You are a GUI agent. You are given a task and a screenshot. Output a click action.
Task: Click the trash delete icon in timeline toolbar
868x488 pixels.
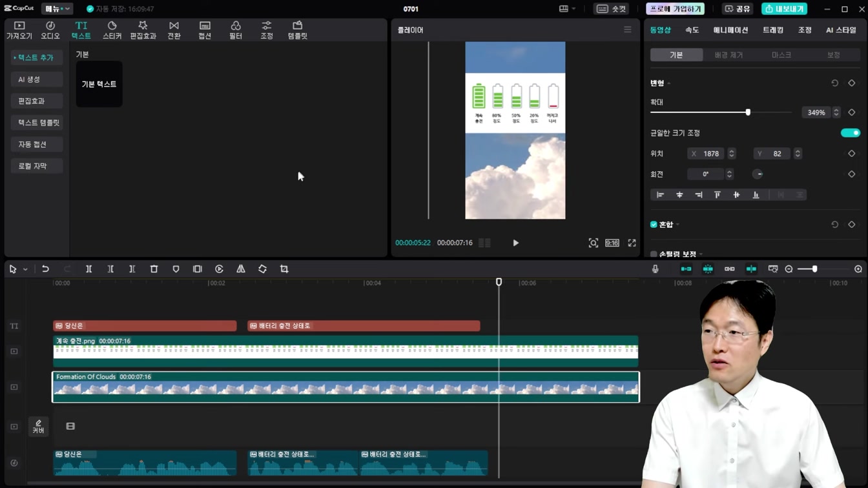coord(154,269)
